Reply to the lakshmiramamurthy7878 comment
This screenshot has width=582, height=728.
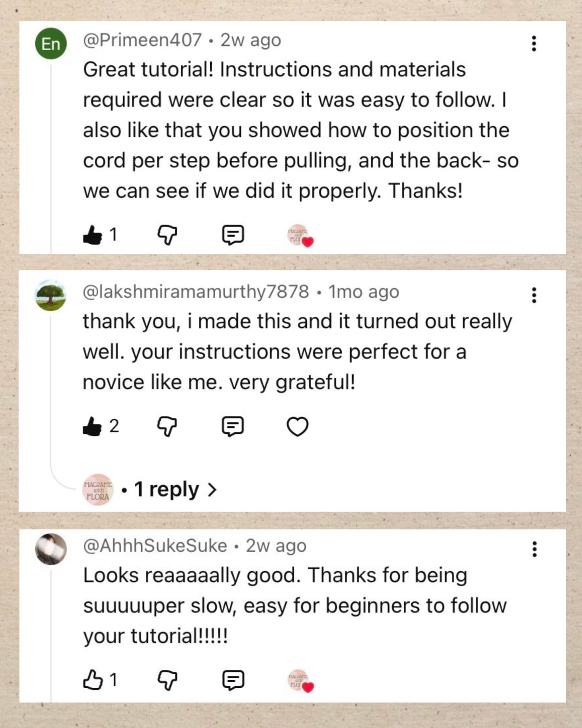point(233,427)
